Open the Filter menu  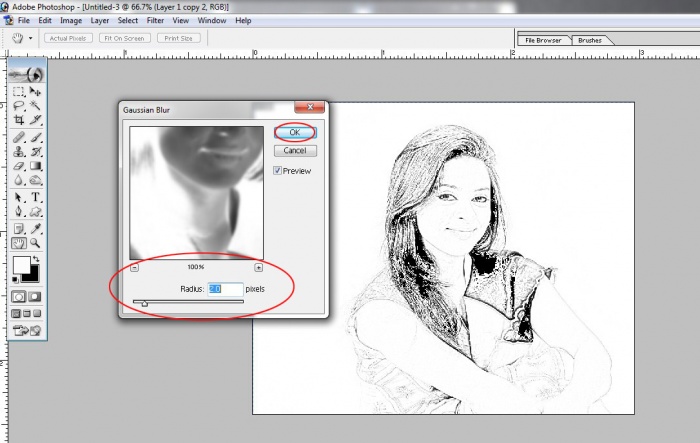(x=155, y=21)
